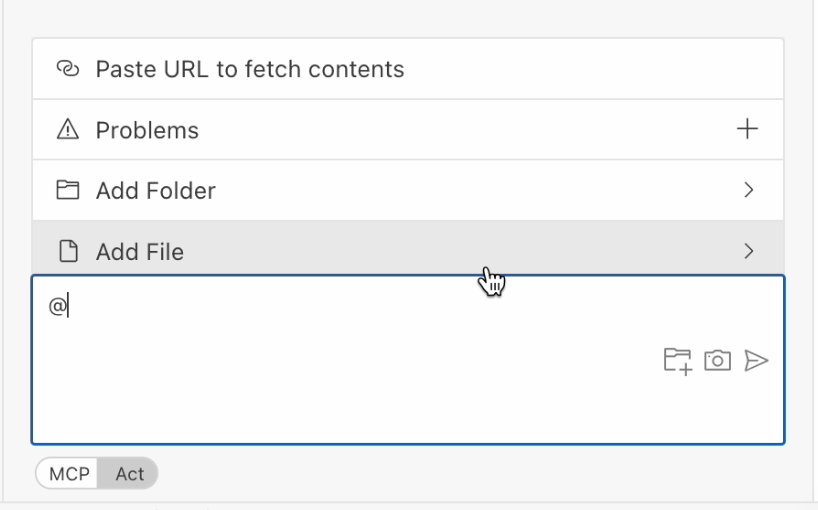Click the link icon beside Paste URL
818x510 pixels.
coord(67,69)
